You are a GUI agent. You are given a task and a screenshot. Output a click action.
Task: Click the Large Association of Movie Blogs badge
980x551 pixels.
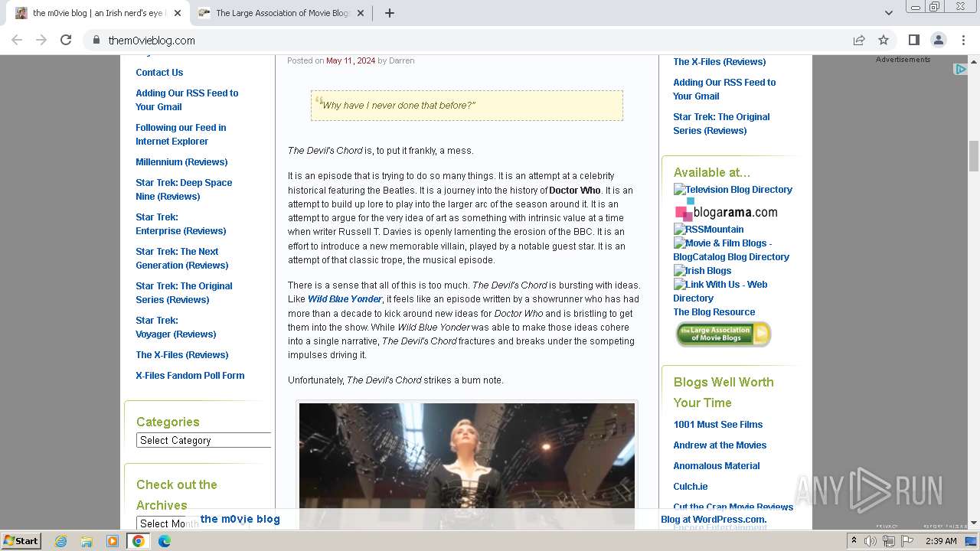[x=724, y=334]
